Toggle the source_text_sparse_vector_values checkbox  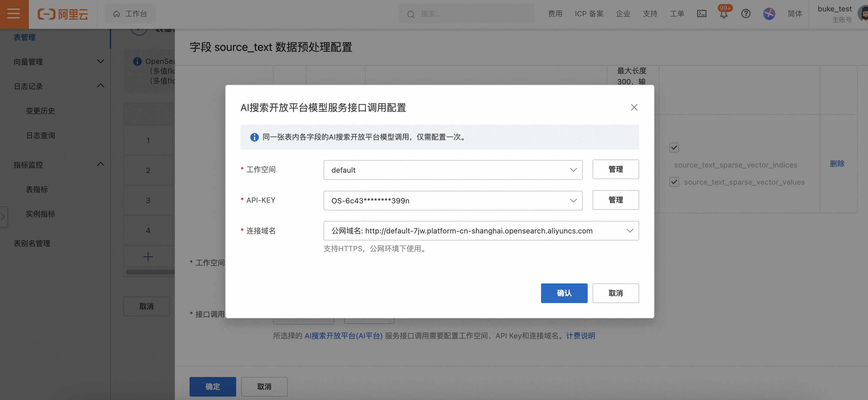tap(674, 182)
